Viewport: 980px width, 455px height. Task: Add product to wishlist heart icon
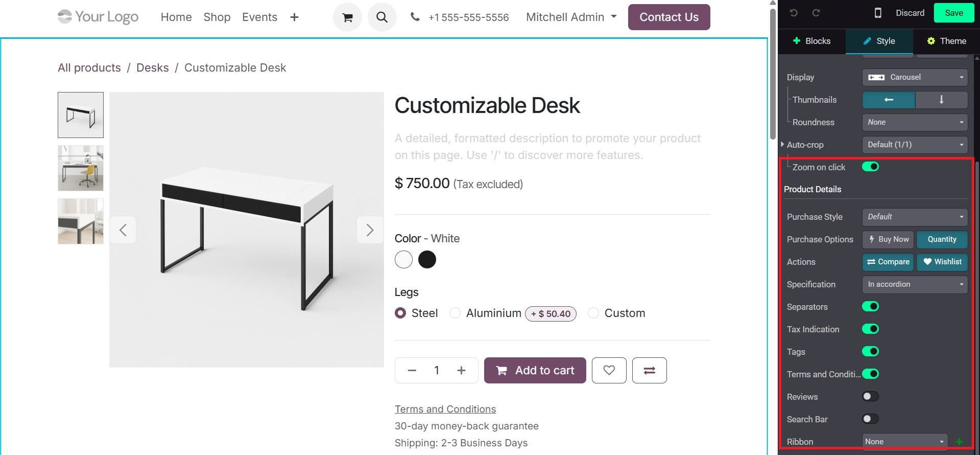click(x=609, y=370)
